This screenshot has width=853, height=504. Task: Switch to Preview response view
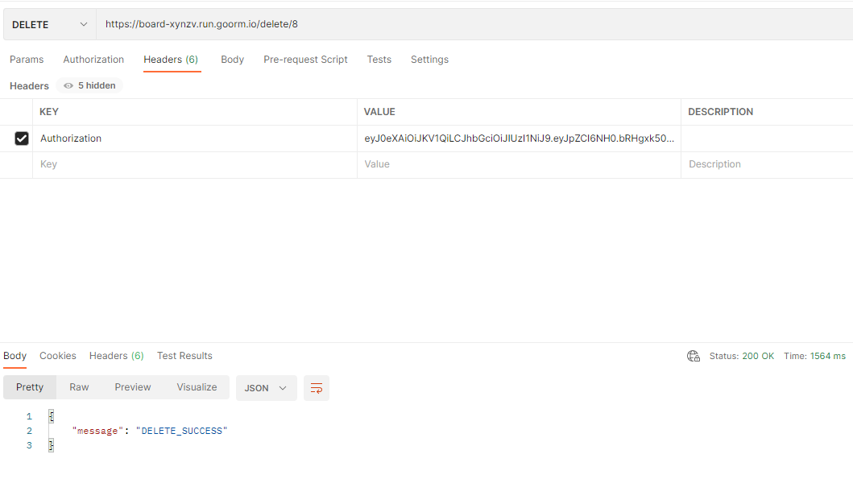[x=133, y=387]
